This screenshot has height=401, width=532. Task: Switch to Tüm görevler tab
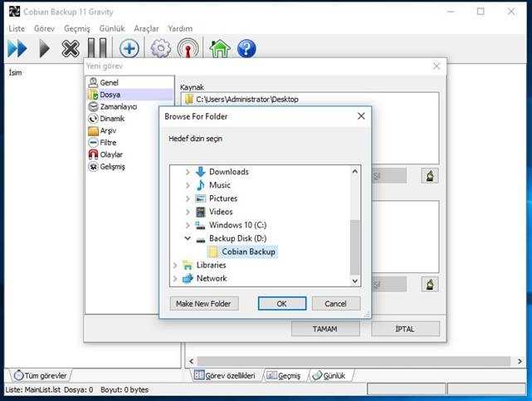tap(41, 375)
